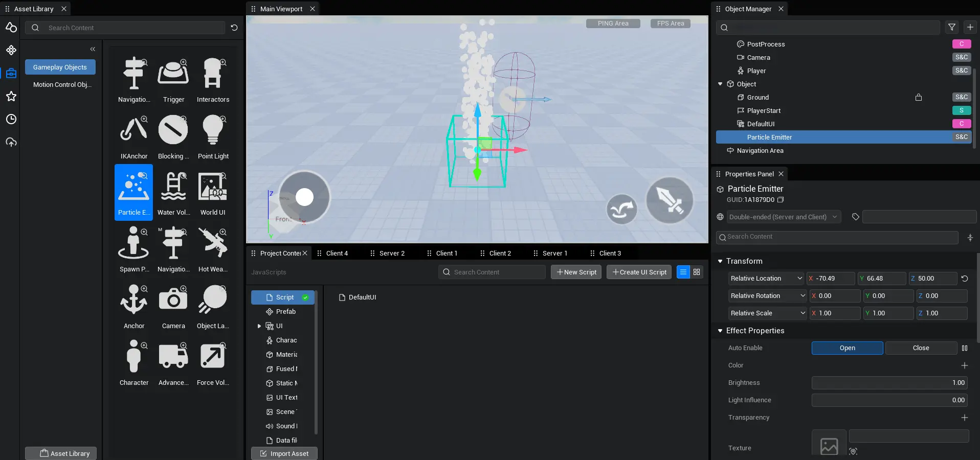Switch project content to grid view
Screen dimensions: 980x460
point(697,272)
